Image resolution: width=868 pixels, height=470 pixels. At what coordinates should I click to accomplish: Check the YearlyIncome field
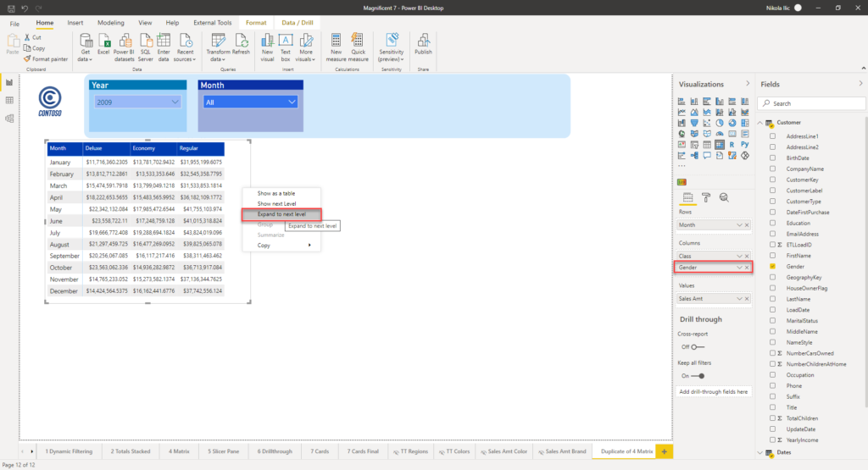pos(773,440)
